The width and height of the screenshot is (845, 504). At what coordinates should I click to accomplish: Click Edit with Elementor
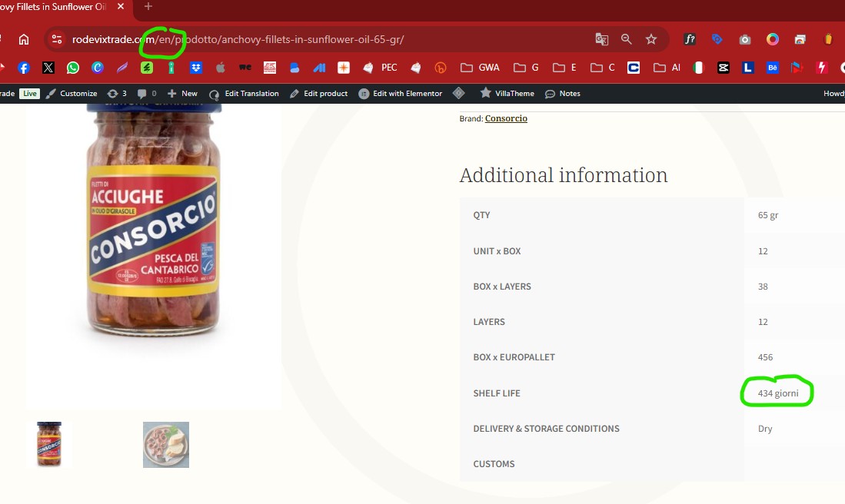click(x=401, y=93)
